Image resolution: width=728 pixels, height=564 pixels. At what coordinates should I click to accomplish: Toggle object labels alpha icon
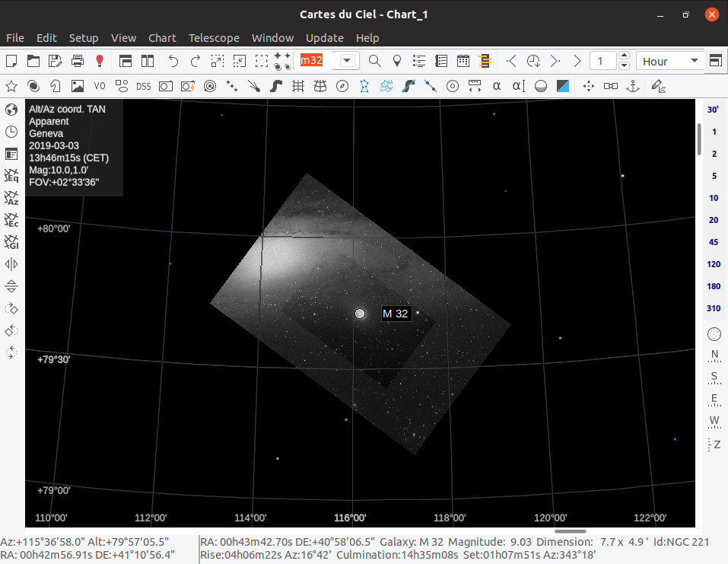pyautogui.click(x=497, y=86)
